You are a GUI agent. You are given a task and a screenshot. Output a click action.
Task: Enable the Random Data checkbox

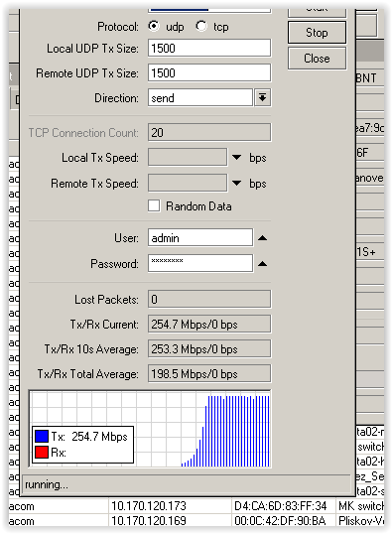(154, 206)
